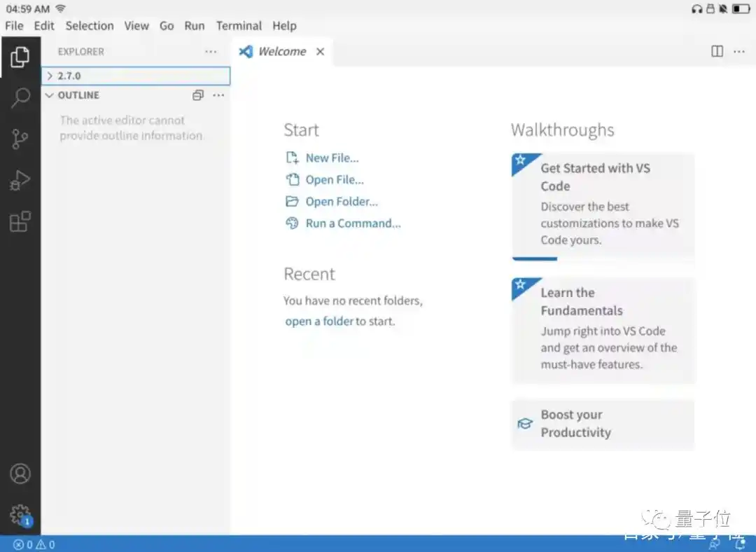Click the Start heading

[x=301, y=130]
